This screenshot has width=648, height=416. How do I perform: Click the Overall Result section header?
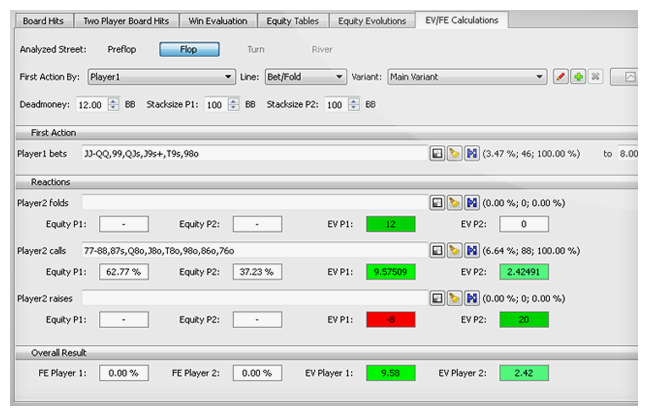(x=326, y=353)
